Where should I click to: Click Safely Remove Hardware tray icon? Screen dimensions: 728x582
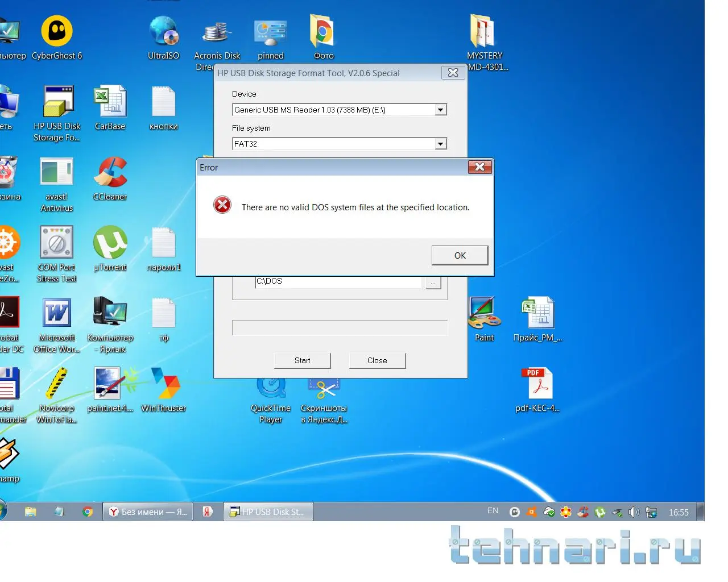click(617, 512)
